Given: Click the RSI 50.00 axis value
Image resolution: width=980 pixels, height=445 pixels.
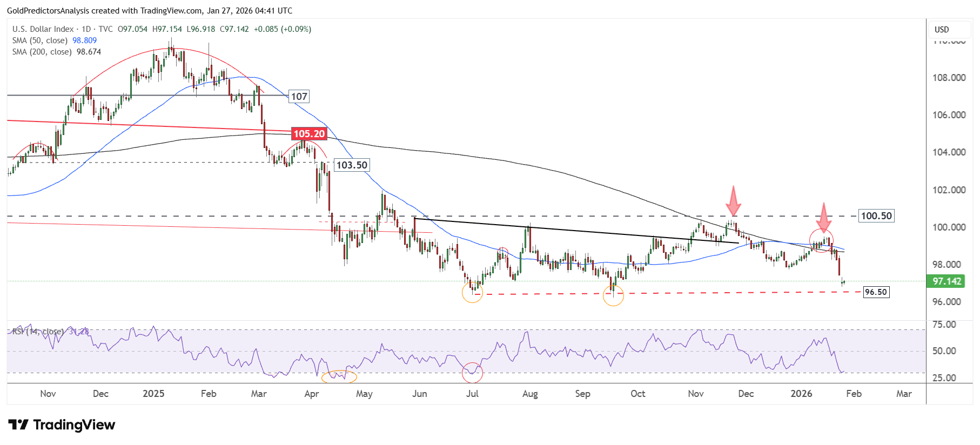Looking at the screenshot, I should coord(944,351).
